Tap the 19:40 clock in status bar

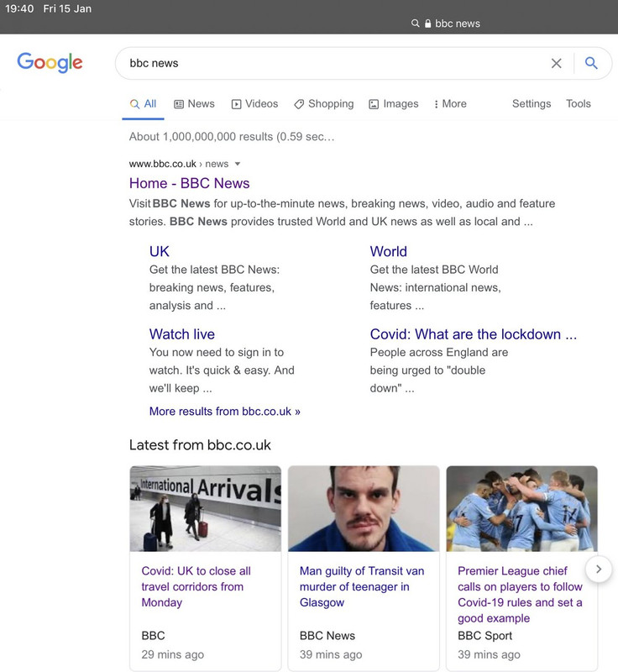(19, 8)
